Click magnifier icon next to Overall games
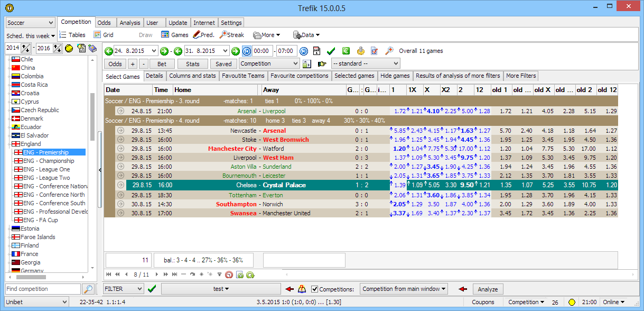 pos(389,51)
